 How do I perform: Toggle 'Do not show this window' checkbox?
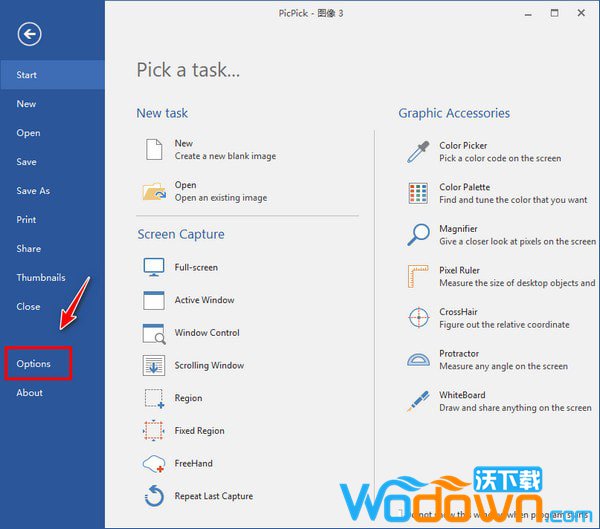pyautogui.click(x=400, y=512)
